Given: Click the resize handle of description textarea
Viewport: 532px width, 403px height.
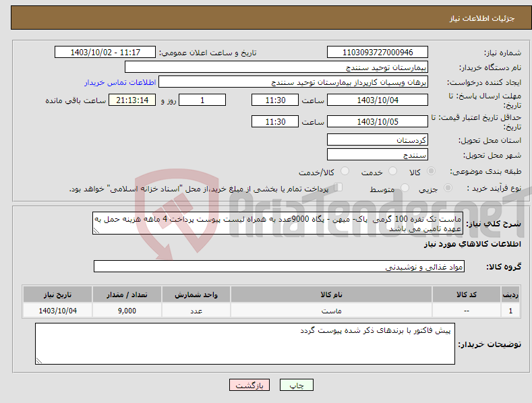Looking at the screenshot, I should (96, 230).
